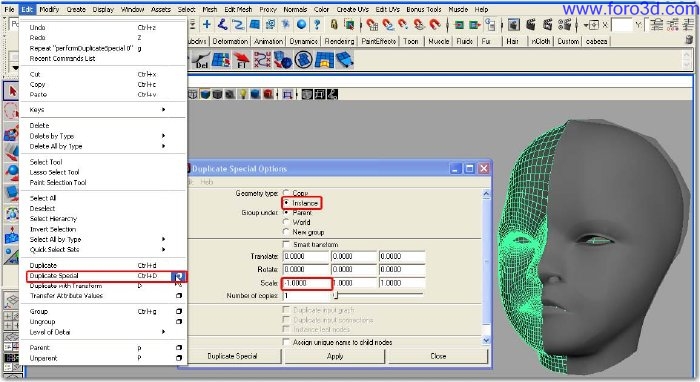700x382 pixels.
Task: Switch to the Rendering shelf tab
Action: [339, 41]
